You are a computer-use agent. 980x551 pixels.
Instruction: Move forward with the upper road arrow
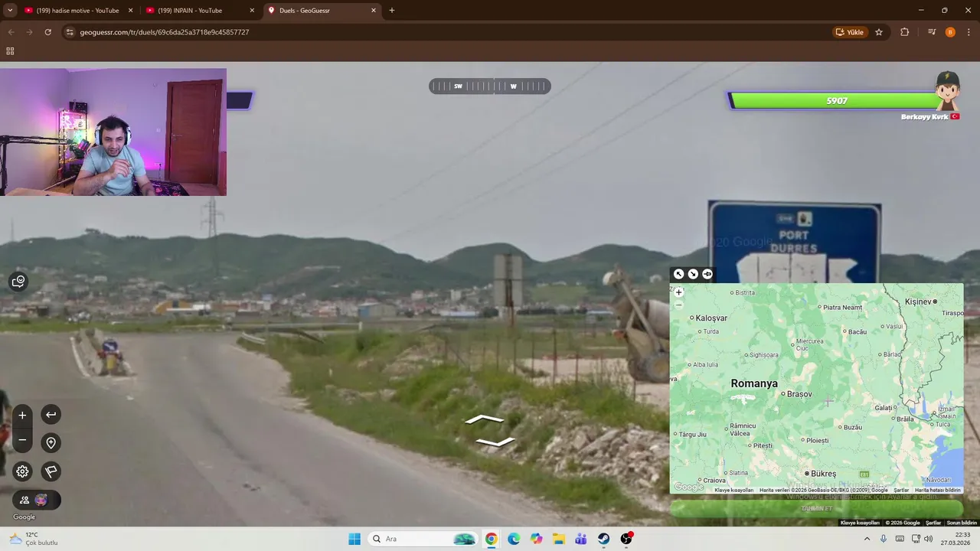point(484,419)
